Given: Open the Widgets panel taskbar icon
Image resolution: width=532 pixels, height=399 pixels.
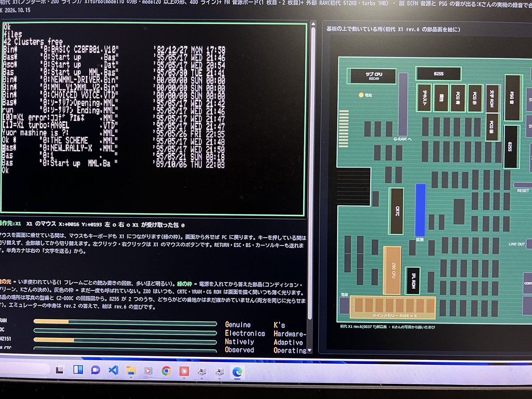Looking at the screenshot, I should [x=78, y=370].
